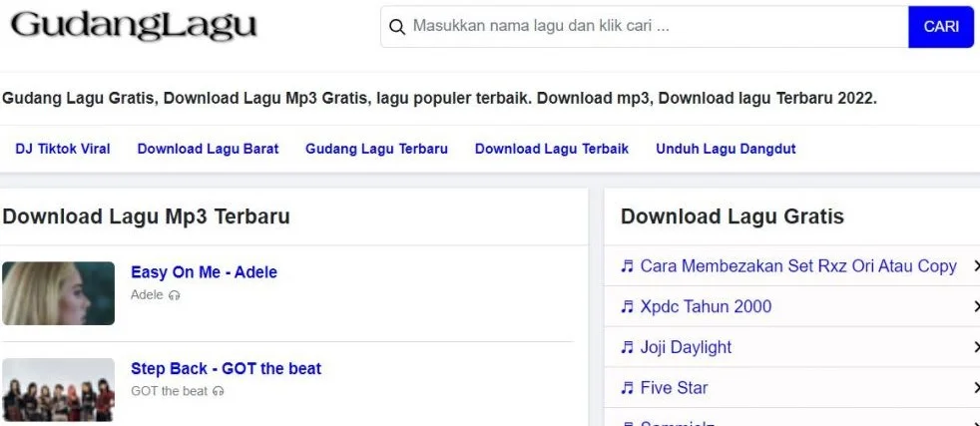Click music note icon beside Five Star
The width and height of the screenshot is (980, 426).
coord(627,388)
